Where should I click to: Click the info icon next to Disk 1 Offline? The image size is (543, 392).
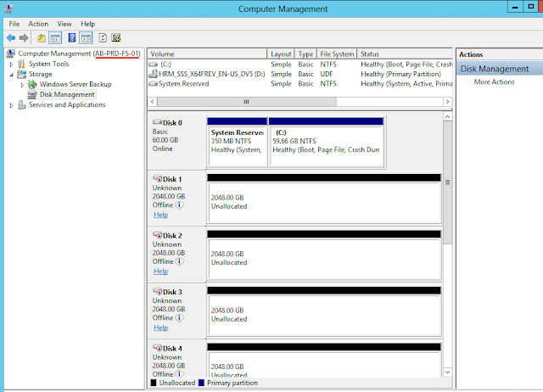(179, 205)
